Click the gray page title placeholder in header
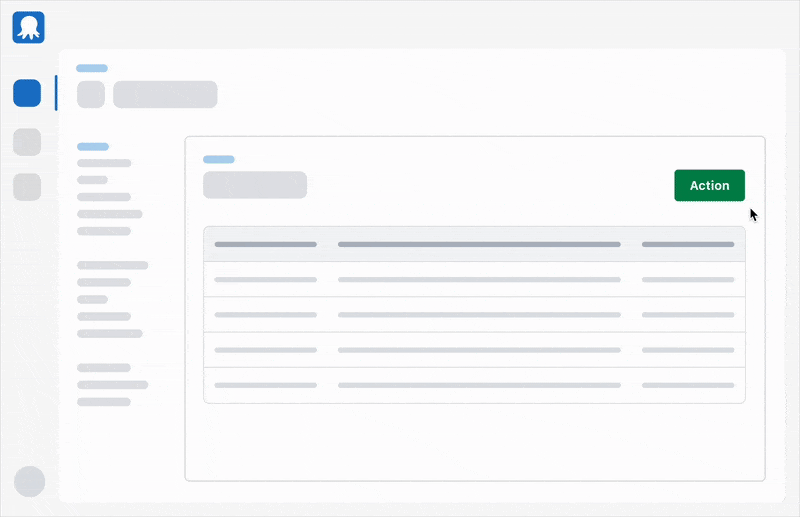The height and width of the screenshot is (517, 800). (x=165, y=94)
